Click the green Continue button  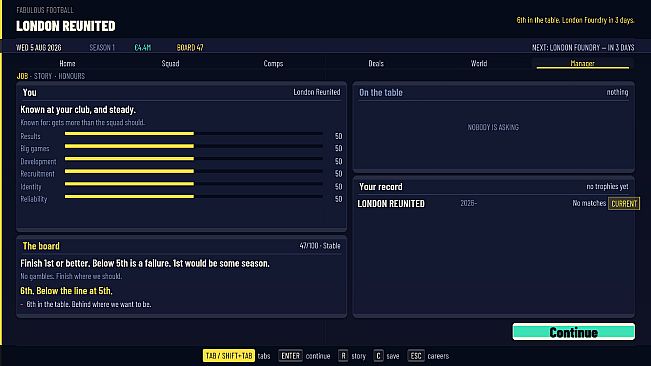coord(573,332)
